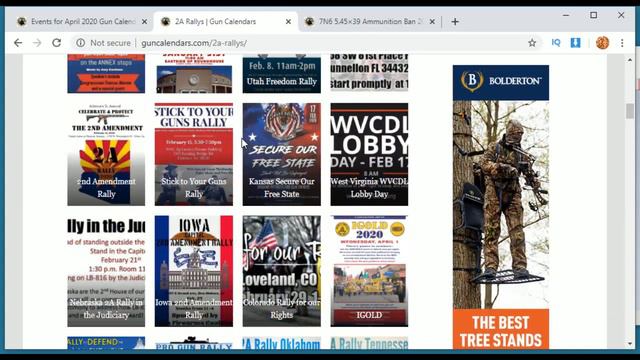Close the 2A Rallys tab

click(288, 22)
